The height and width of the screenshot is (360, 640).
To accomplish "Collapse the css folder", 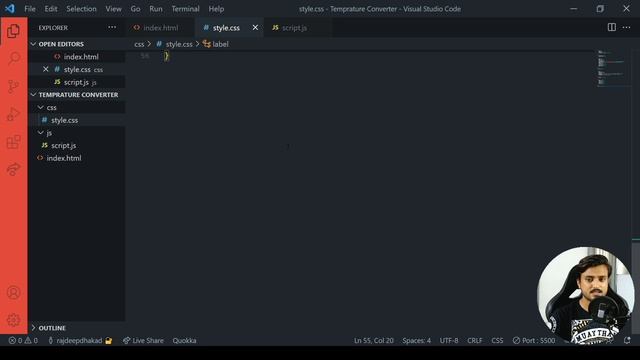I will [77, 107].
